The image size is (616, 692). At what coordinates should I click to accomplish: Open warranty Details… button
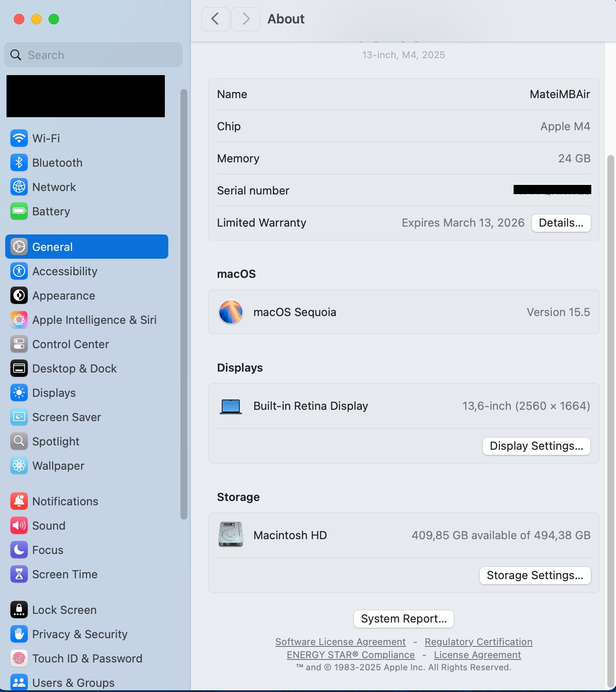click(x=561, y=223)
